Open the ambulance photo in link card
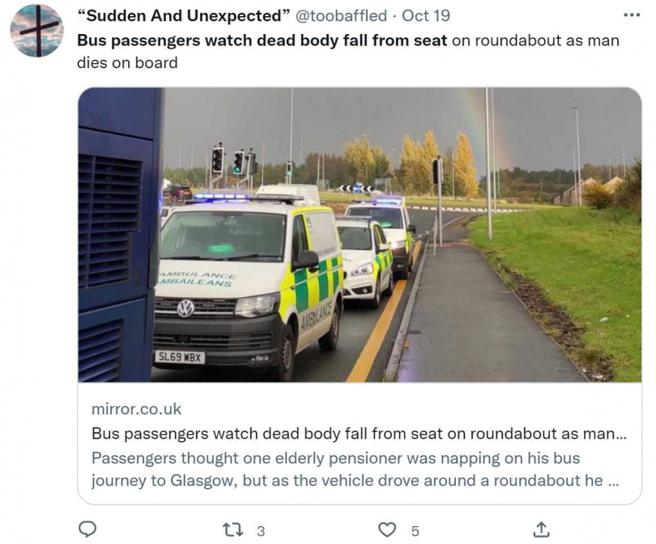This screenshot has width=656, height=544. tap(359, 235)
